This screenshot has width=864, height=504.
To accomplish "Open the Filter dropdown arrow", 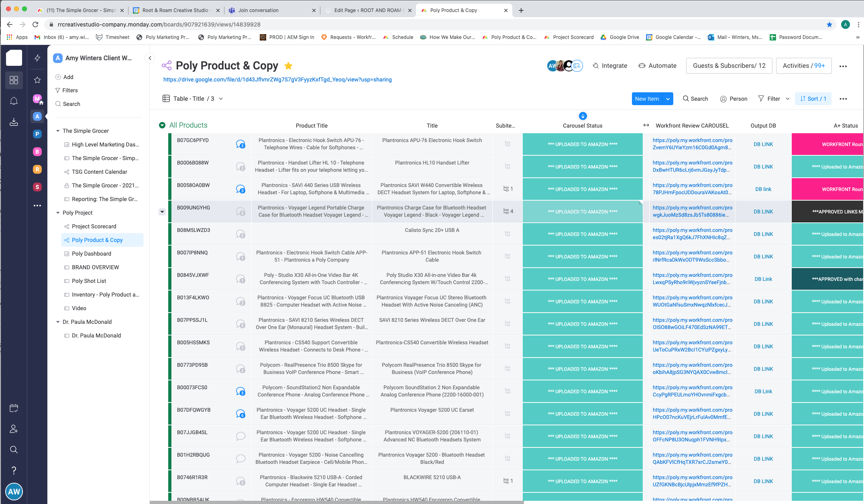I will pos(788,99).
